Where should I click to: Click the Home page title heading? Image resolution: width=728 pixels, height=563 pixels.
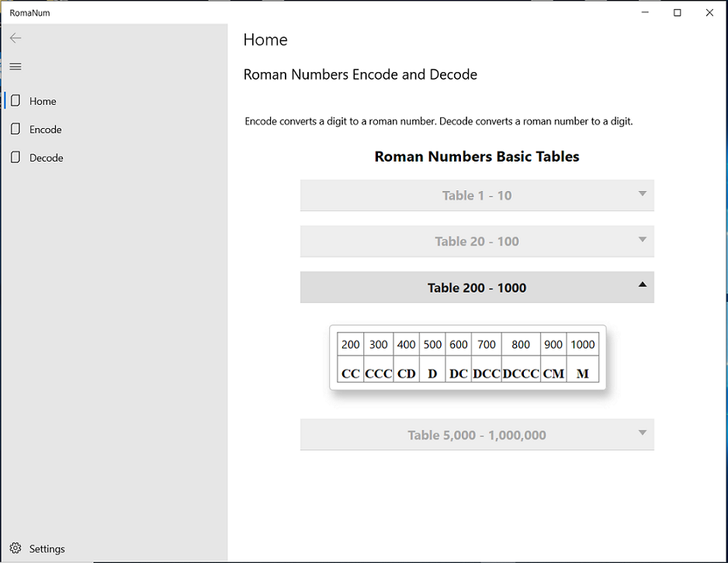pyautogui.click(x=265, y=40)
